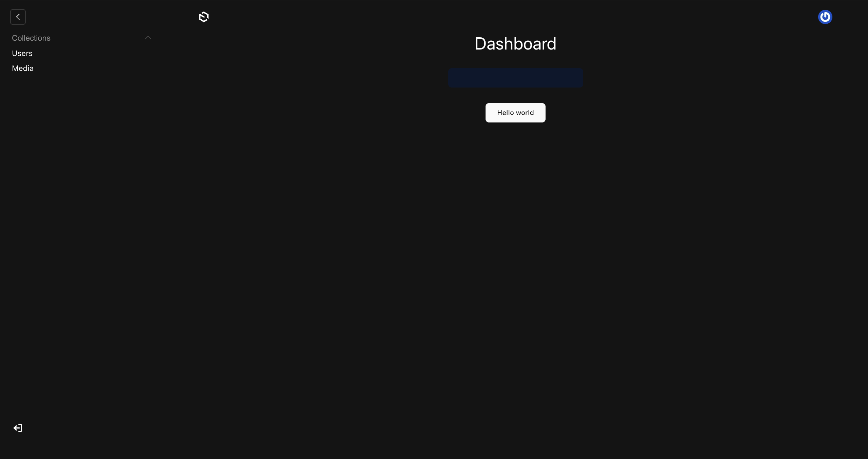Click the circular brand logo icon top right

pyautogui.click(x=825, y=17)
